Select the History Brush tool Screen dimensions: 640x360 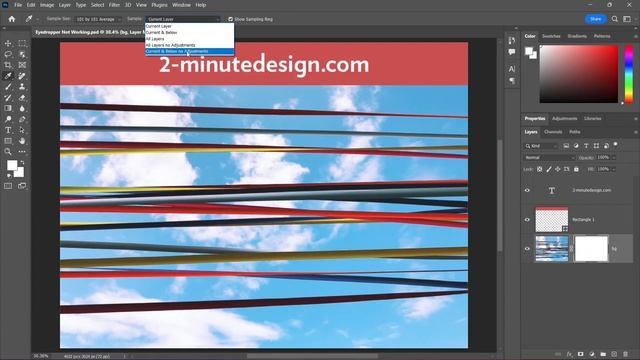(x=8, y=98)
